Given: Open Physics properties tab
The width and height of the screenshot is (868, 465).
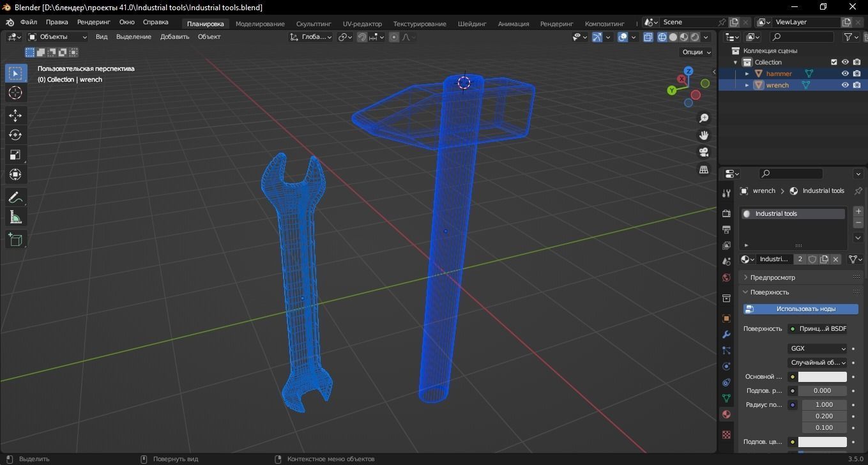Looking at the screenshot, I should click(x=726, y=366).
